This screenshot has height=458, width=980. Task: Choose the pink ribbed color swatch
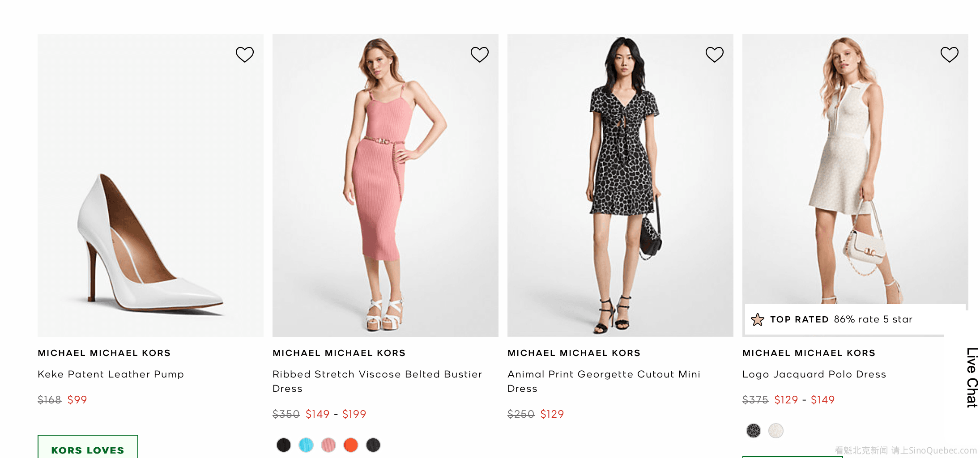(x=328, y=445)
